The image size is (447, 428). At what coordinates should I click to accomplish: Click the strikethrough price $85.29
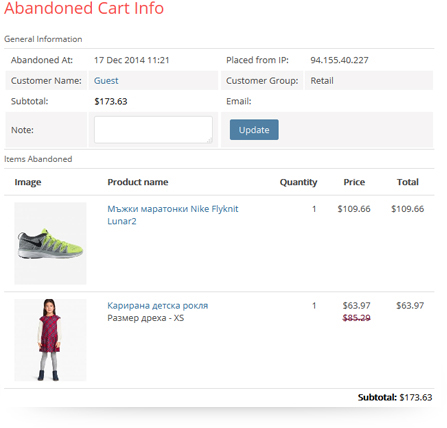[x=356, y=318]
